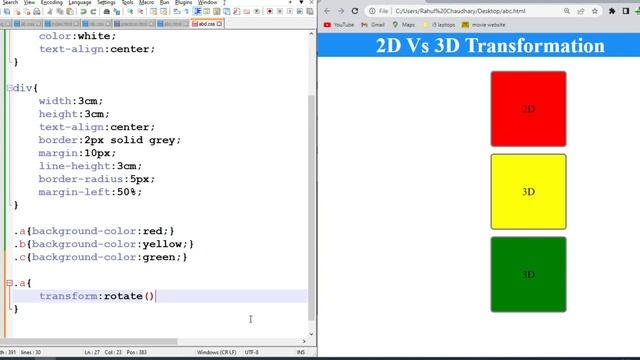Click the zoom magnifier in Chrome address bar
This screenshot has height=360, width=640.
click(567, 11)
